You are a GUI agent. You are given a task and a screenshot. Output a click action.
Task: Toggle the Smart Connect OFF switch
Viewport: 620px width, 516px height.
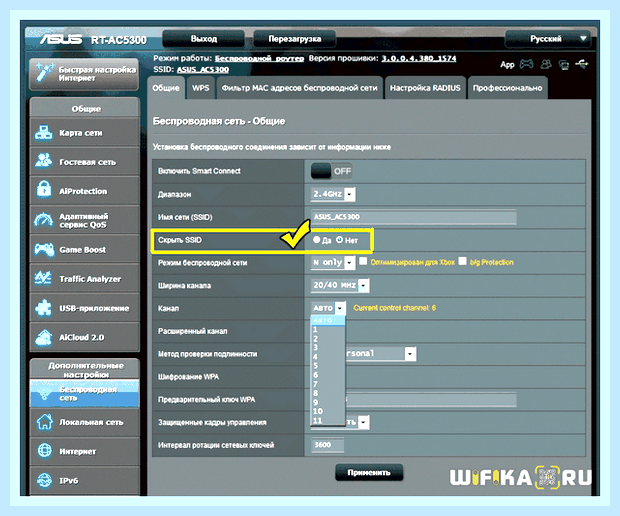click(x=331, y=171)
